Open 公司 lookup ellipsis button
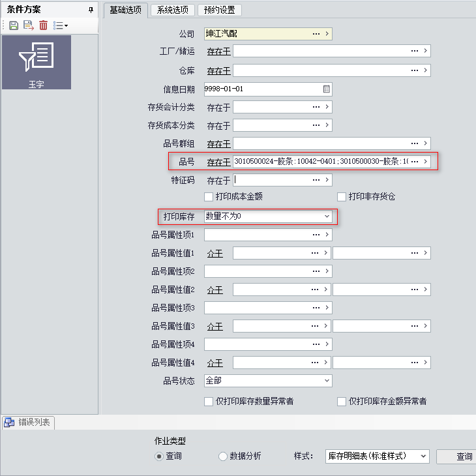476x476 pixels. coord(316,34)
